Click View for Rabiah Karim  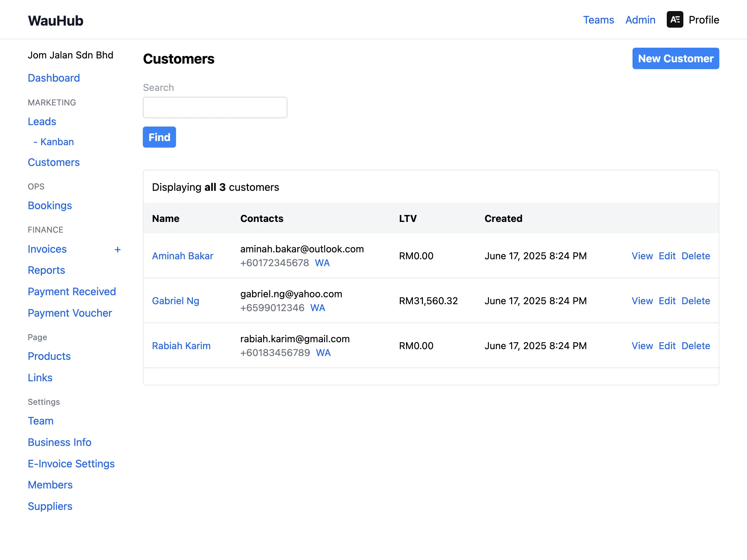[x=642, y=346]
